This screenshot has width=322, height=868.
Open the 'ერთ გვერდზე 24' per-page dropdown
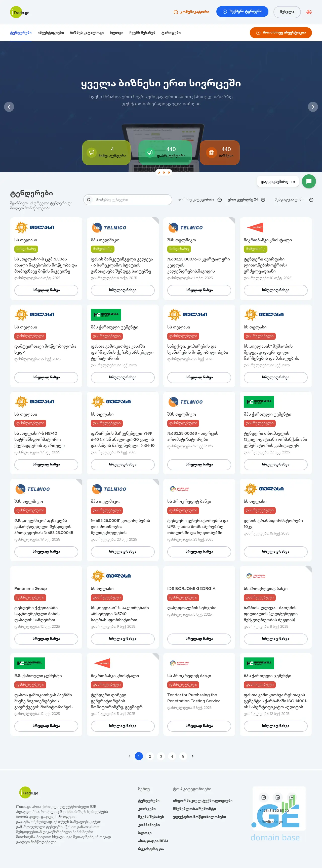tap(246, 199)
